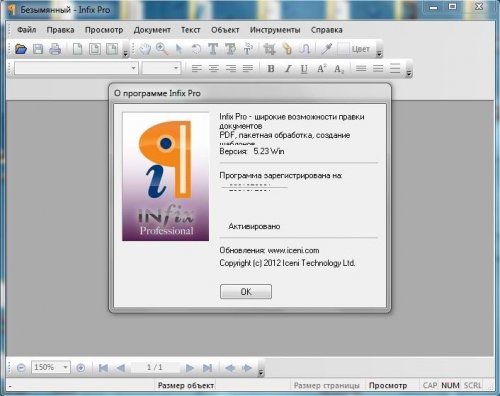This screenshot has width=500, height=396.
Task: Create a new blank page icon
Action: tap(77, 49)
